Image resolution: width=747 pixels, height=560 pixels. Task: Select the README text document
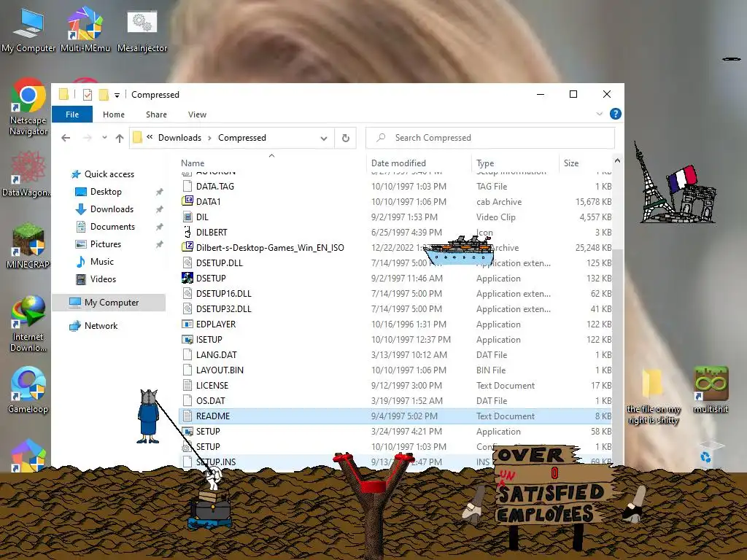(395, 416)
